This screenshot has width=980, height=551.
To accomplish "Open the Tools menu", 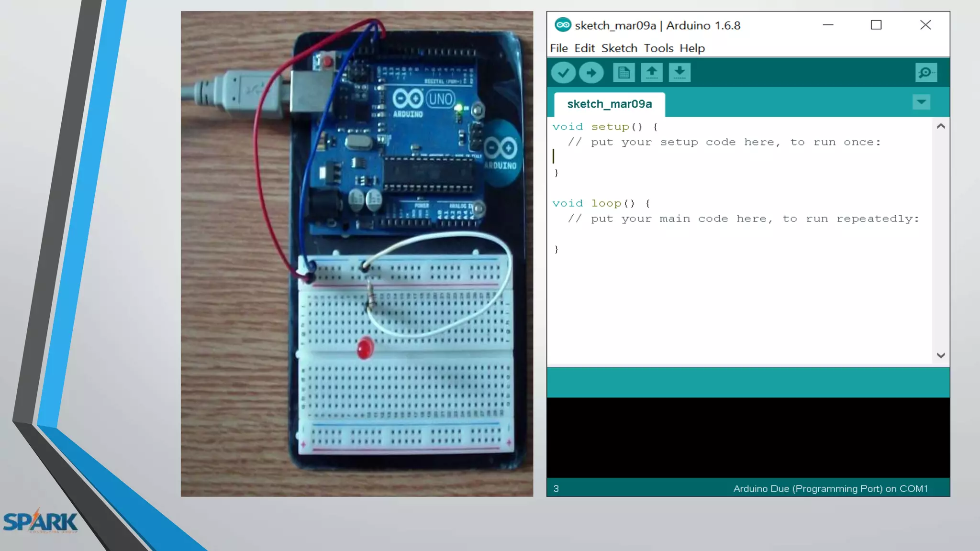I will click(658, 48).
